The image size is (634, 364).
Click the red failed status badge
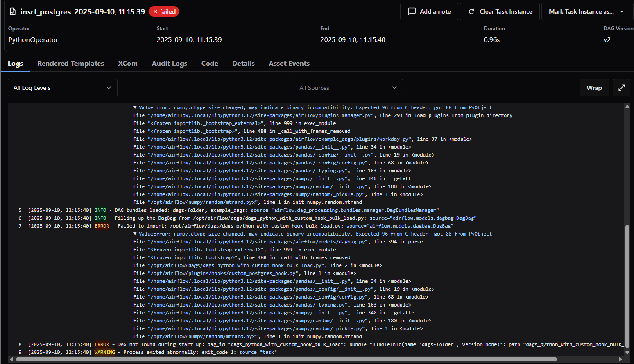[164, 11]
